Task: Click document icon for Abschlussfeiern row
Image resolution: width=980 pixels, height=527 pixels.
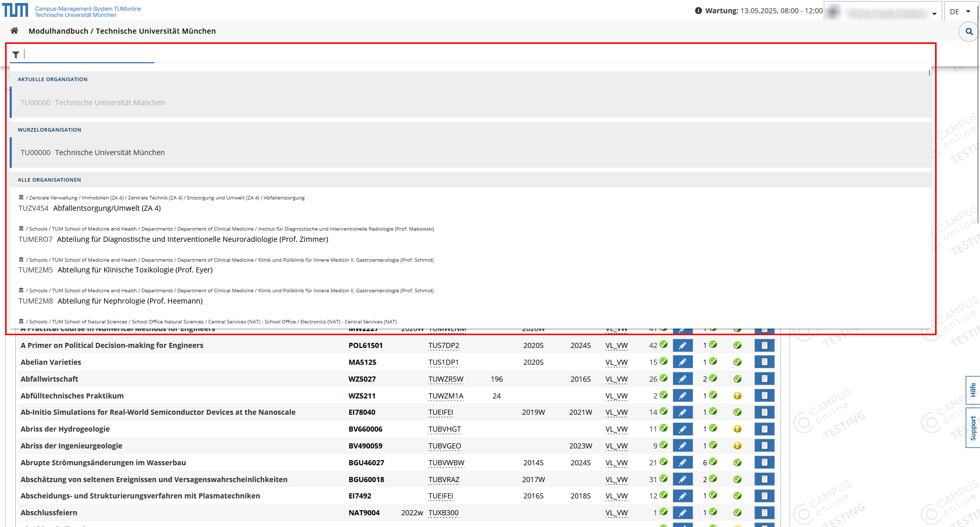Action: [764, 513]
